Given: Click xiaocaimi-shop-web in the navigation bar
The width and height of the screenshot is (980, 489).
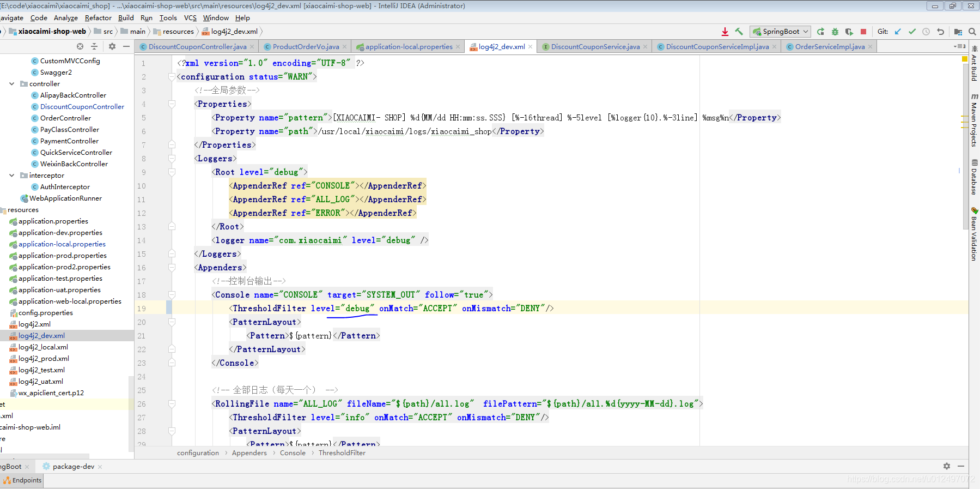Looking at the screenshot, I should (x=48, y=31).
